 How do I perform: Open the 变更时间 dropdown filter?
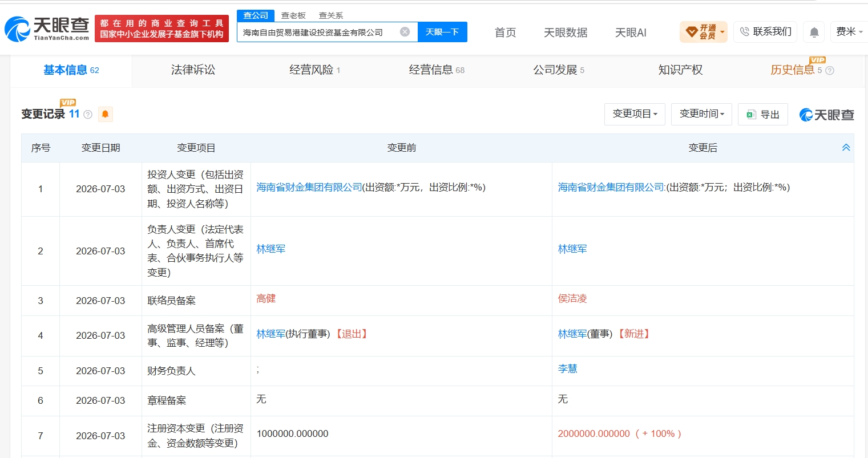(701, 114)
